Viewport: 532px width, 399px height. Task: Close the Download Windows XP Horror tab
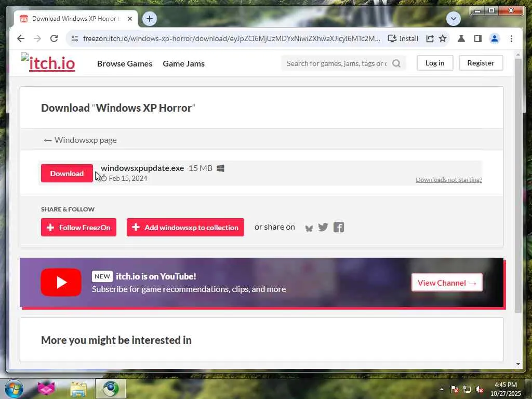(129, 19)
